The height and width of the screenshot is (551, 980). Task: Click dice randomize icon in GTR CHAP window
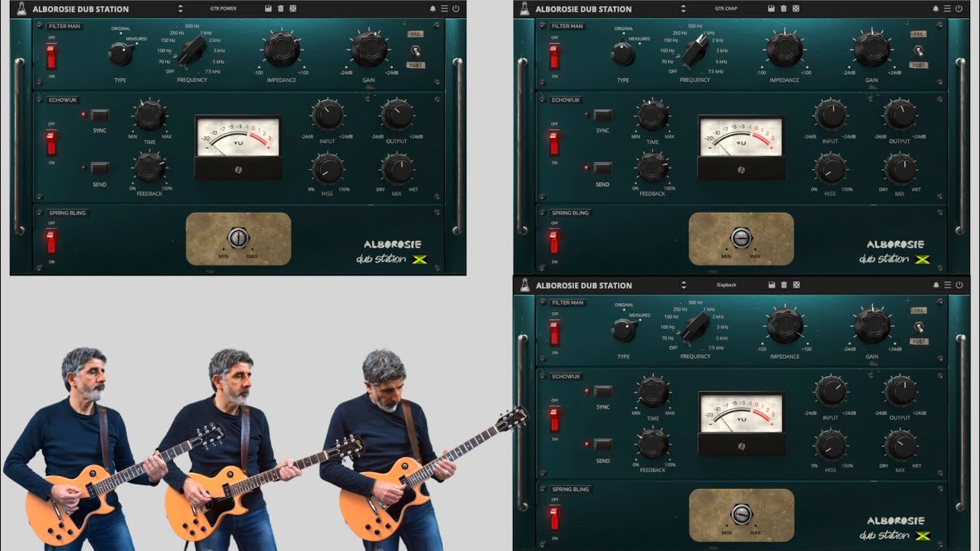(795, 8)
